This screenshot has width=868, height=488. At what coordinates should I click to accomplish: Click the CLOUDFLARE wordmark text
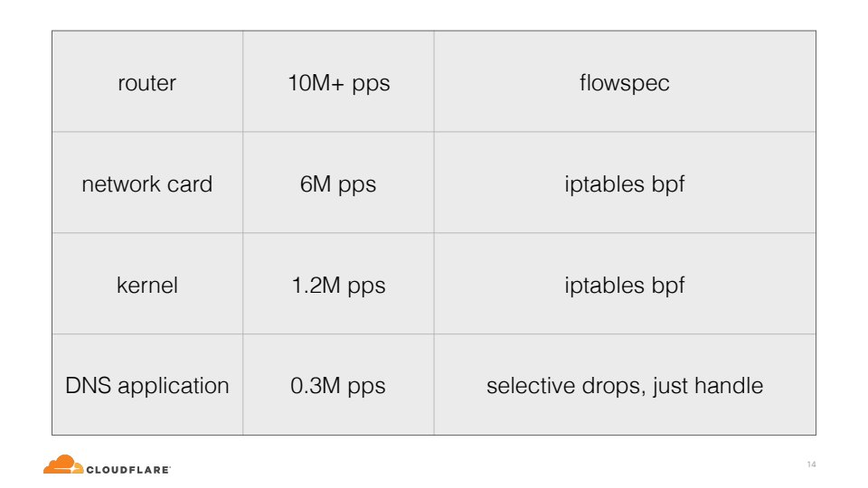pyautogui.click(x=127, y=469)
